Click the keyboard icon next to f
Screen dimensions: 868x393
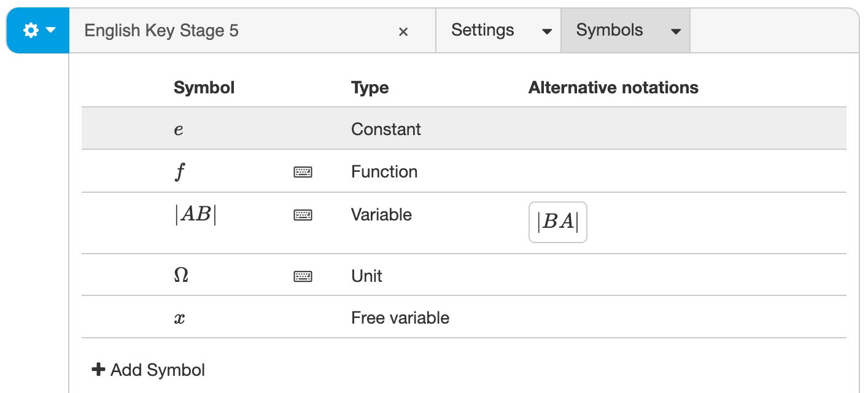pos(303,172)
